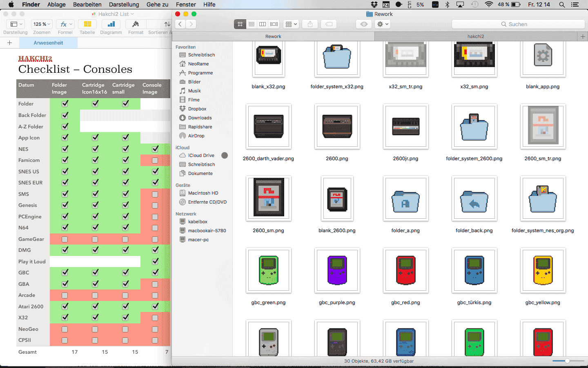Switch to hakchi2 Finder tab
The width and height of the screenshot is (588, 368).
tap(476, 36)
